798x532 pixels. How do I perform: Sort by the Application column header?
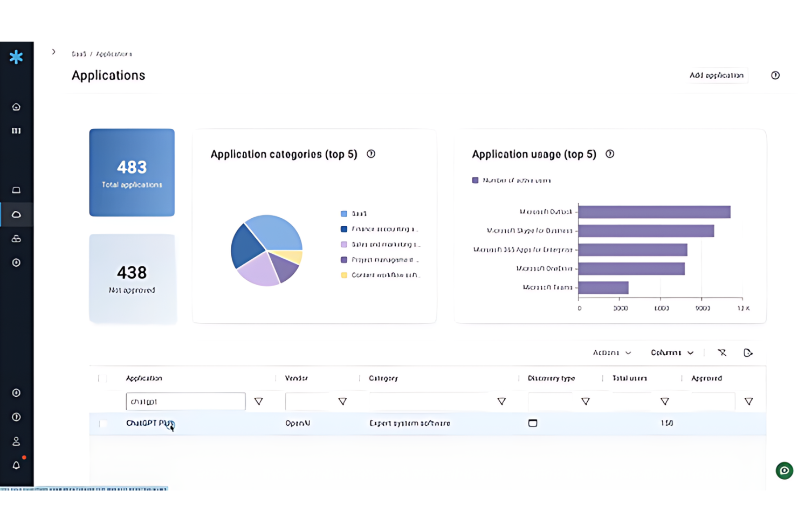coord(144,378)
